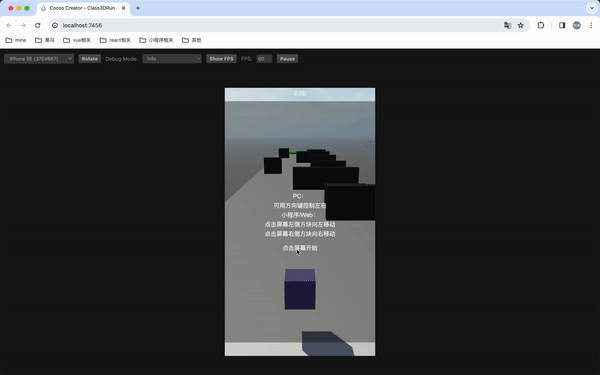600x375 pixels.
Task: Expand the Debug Mode Info dropdown
Action: [172, 59]
